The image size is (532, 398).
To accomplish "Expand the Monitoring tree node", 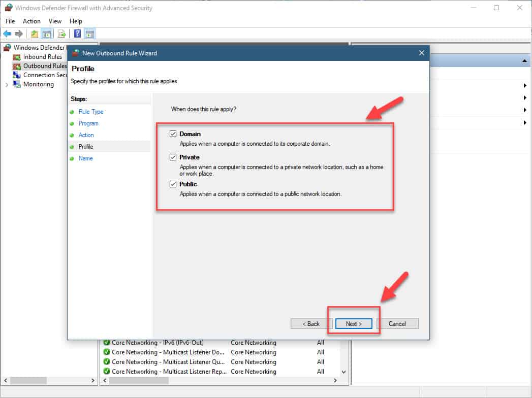I will 7,85.
